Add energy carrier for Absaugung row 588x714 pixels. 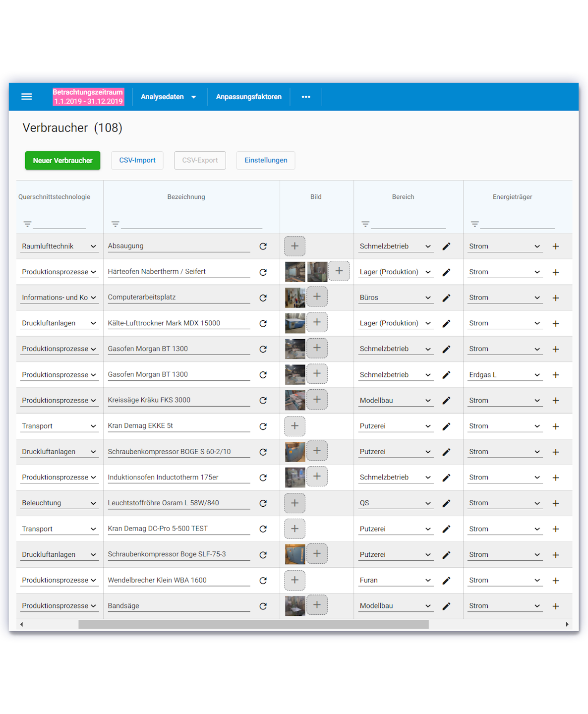[556, 246]
